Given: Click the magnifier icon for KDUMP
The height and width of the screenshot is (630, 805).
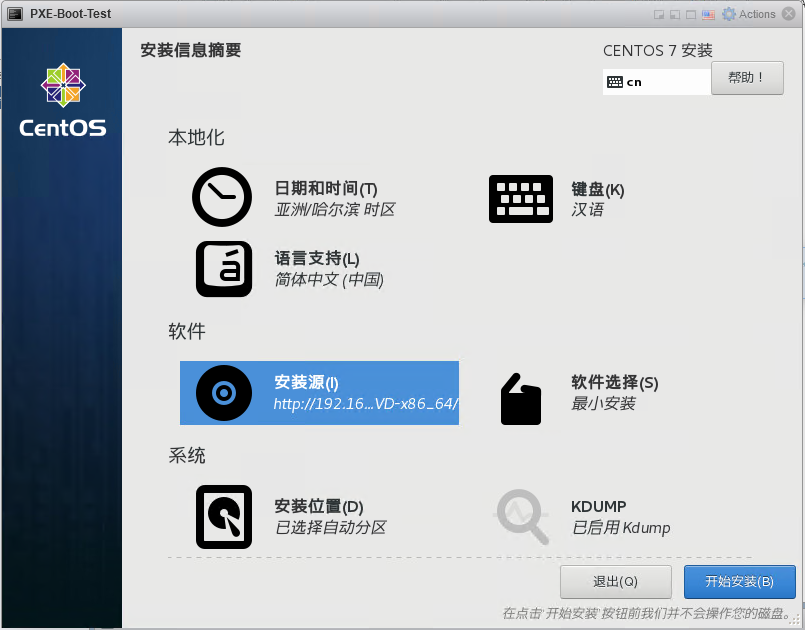Looking at the screenshot, I should 522,517.
